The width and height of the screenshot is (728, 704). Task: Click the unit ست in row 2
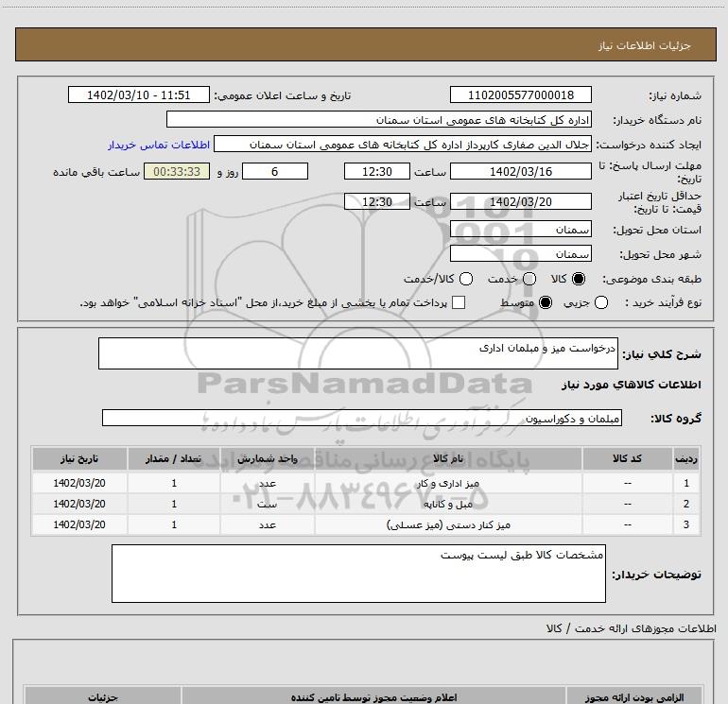pyautogui.click(x=268, y=504)
